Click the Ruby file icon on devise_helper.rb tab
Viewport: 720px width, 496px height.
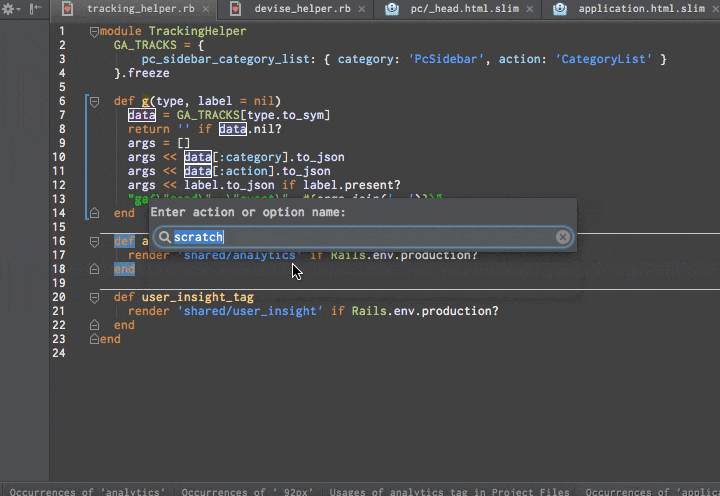(x=236, y=9)
